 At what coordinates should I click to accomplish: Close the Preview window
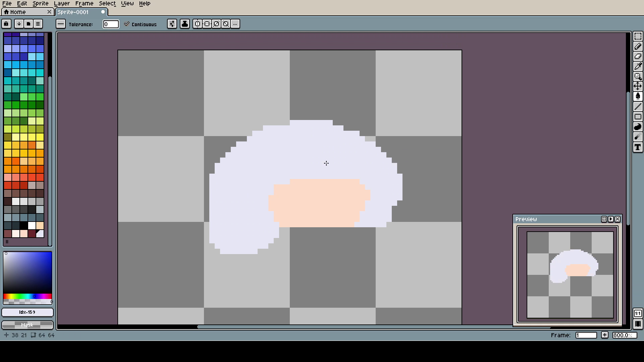pos(618,219)
